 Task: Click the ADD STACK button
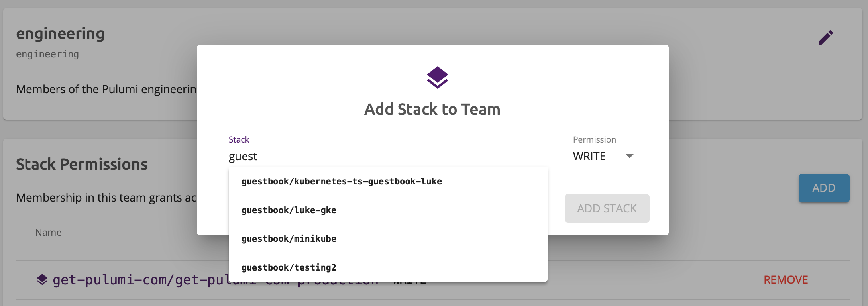coord(606,208)
